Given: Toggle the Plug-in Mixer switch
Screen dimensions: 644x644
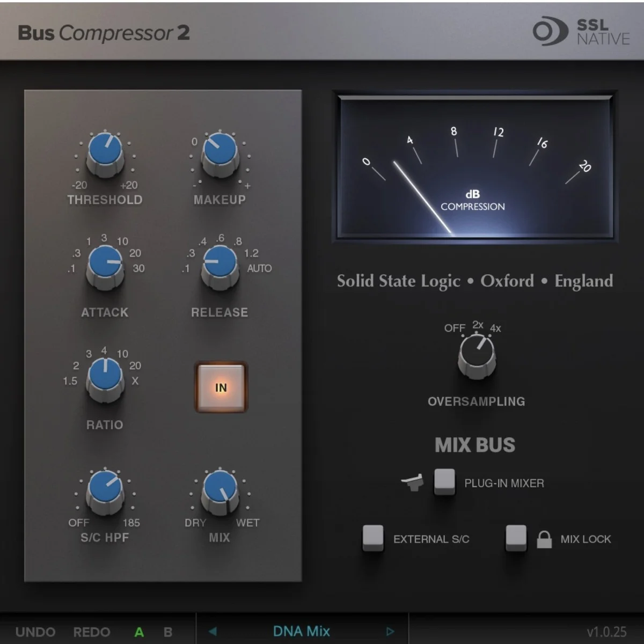Looking at the screenshot, I should coord(444,481).
